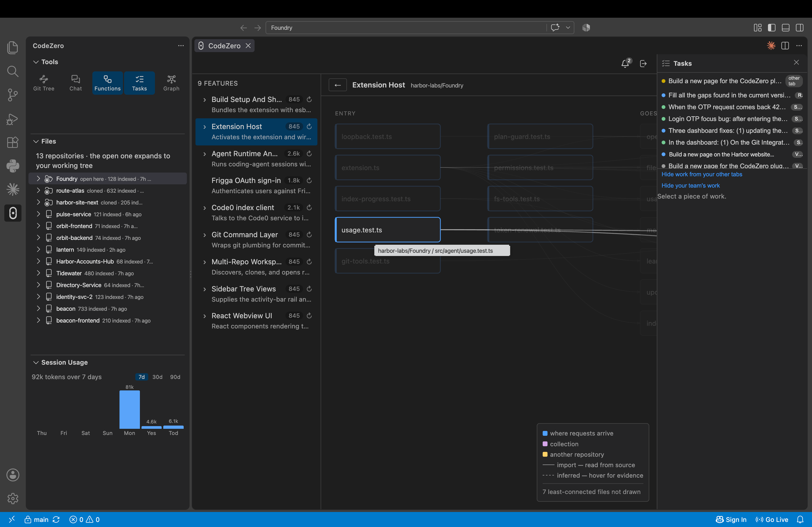The image size is (812, 527).
Task: Open Search in the activity bar
Action: tap(13, 71)
